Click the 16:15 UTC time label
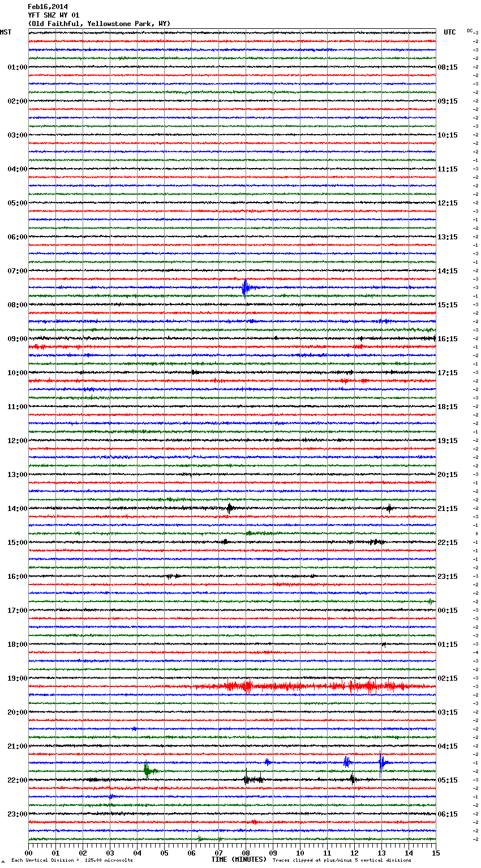 pos(448,339)
